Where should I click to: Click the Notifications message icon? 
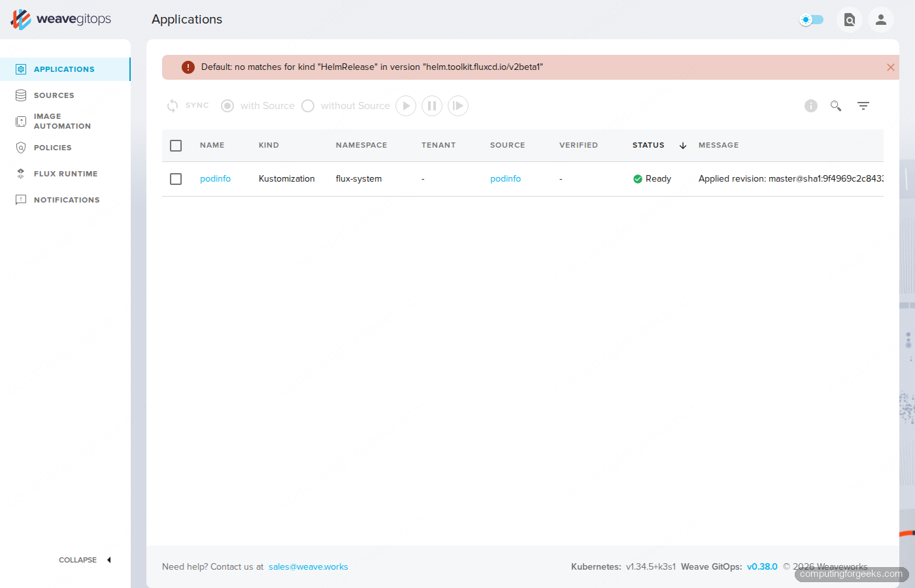pos(21,200)
